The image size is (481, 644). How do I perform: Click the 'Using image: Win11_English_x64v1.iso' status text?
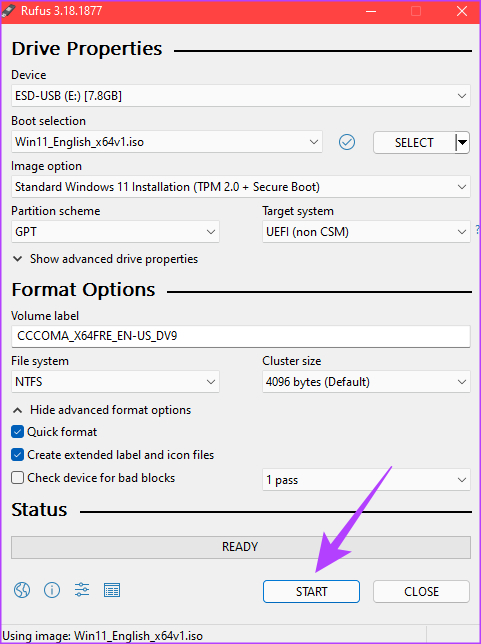point(103,636)
